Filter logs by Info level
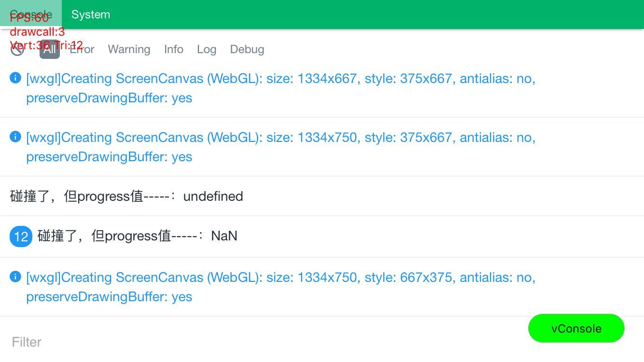644x362 pixels. (174, 49)
